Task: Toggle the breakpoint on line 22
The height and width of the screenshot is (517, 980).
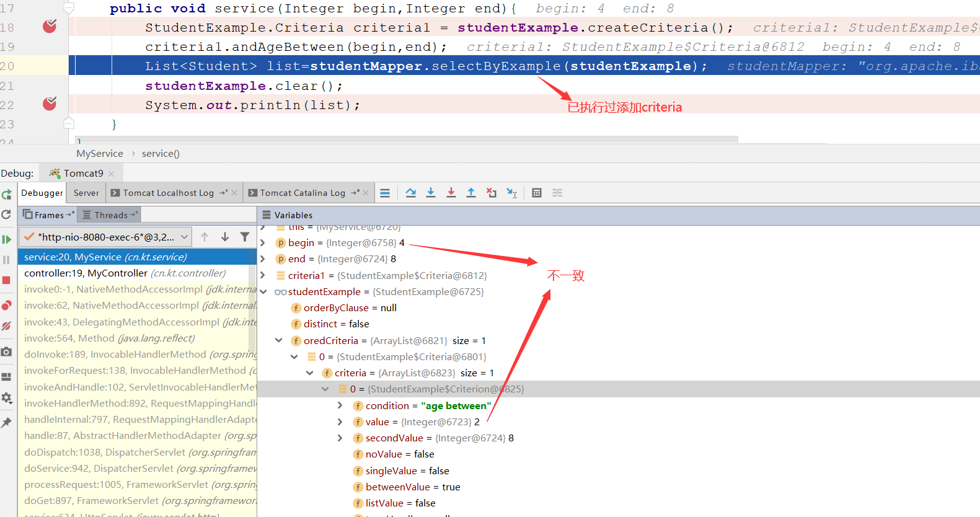Action: click(50, 104)
